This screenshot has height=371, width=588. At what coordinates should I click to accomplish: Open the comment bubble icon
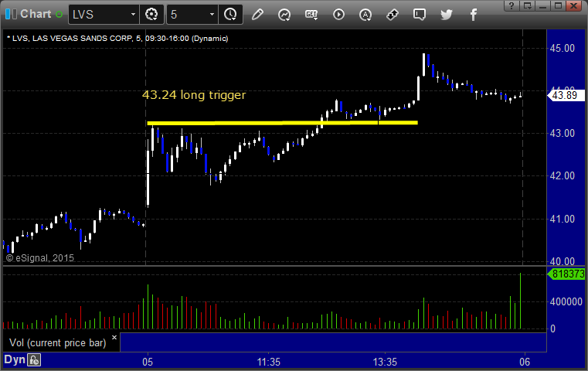pyautogui.click(x=420, y=15)
